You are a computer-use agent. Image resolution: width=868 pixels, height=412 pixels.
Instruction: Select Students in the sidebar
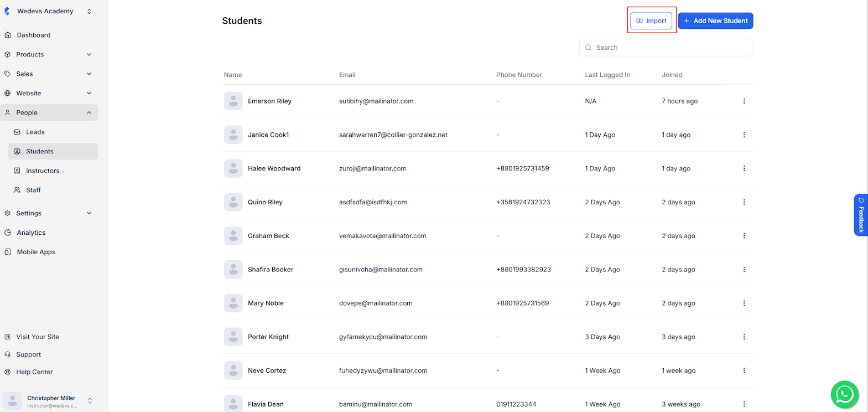pos(53,151)
